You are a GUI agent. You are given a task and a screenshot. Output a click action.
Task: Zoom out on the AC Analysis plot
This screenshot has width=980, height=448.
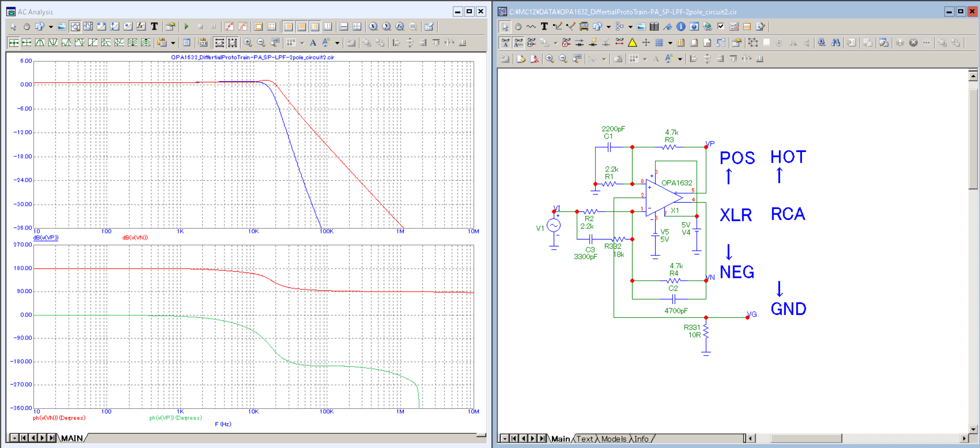tap(261, 43)
